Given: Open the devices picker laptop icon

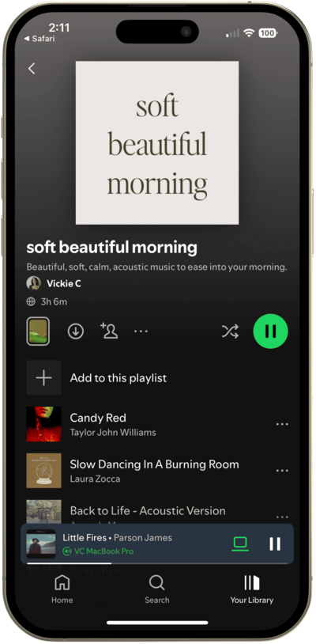Looking at the screenshot, I should point(240,544).
